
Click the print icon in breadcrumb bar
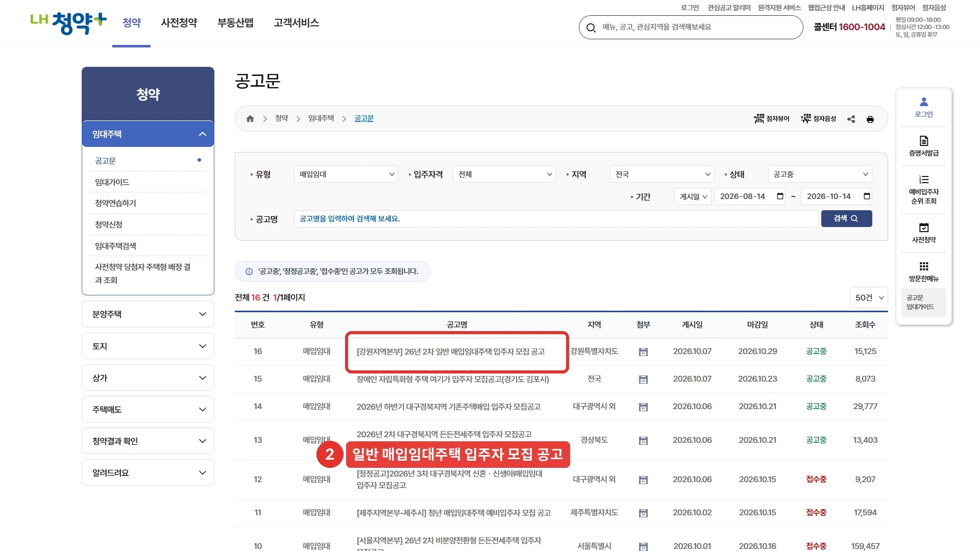[870, 119]
